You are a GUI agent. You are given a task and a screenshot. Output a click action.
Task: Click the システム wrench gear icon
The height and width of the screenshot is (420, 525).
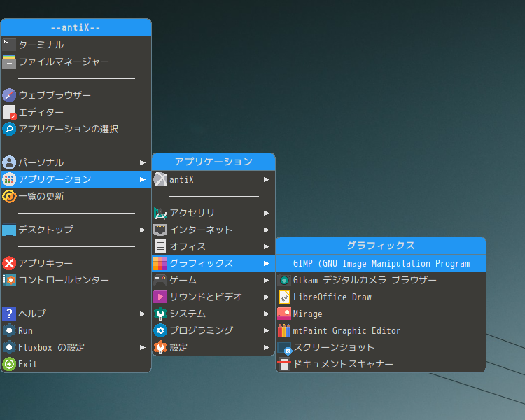click(x=160, y=314)
